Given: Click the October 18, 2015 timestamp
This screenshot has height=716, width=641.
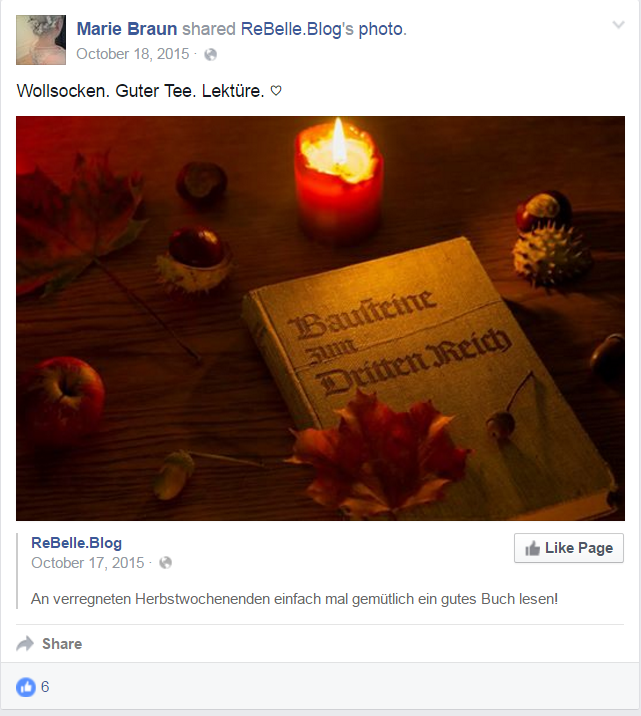Looking at the screenshot, I should point(132,54).
